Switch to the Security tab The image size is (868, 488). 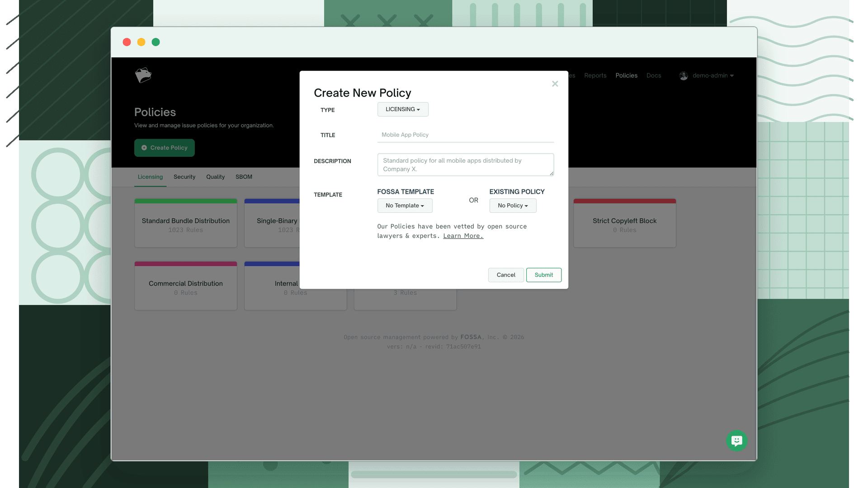point(184,177)
